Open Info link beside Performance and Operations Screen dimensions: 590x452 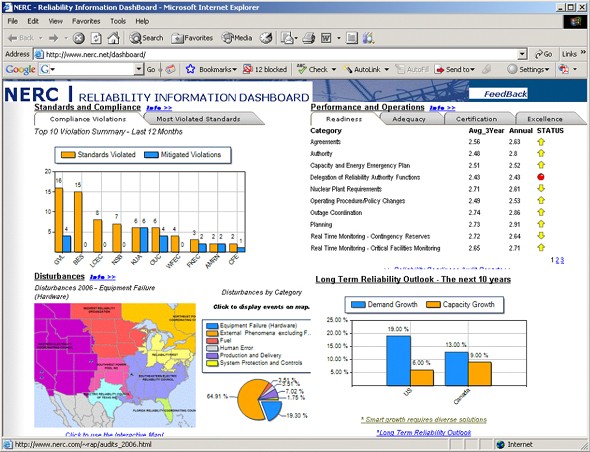click(x=442, y=108)
